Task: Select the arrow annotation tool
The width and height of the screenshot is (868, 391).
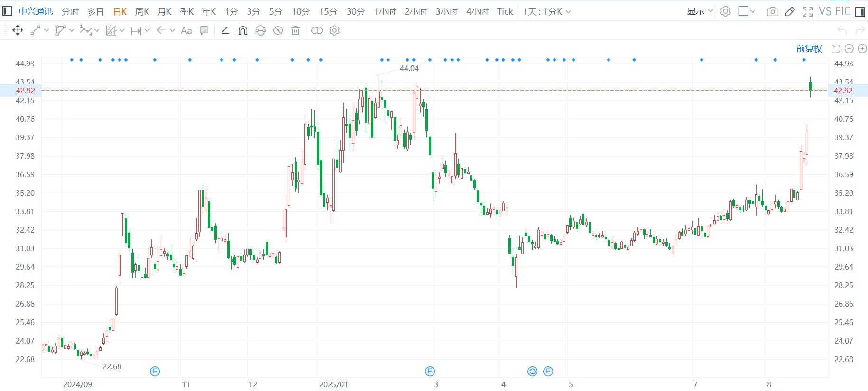Action: click(x=161, y=30)
